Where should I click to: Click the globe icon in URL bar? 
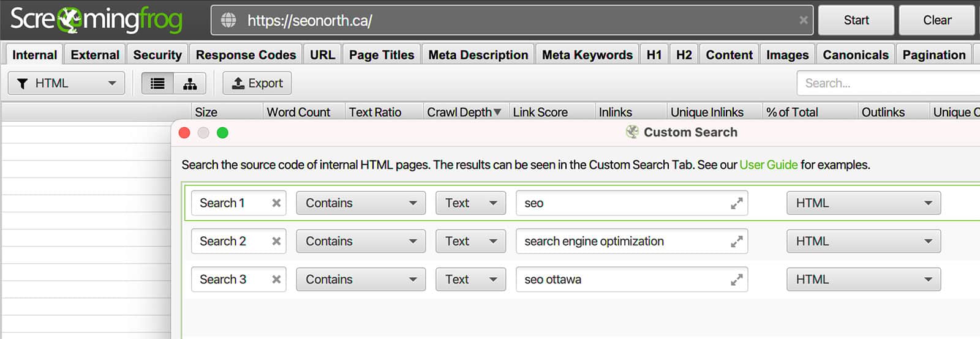228,20
